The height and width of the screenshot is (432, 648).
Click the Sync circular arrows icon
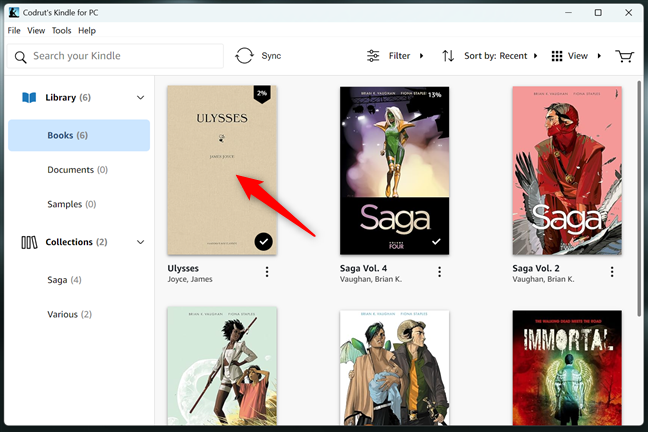244,56
